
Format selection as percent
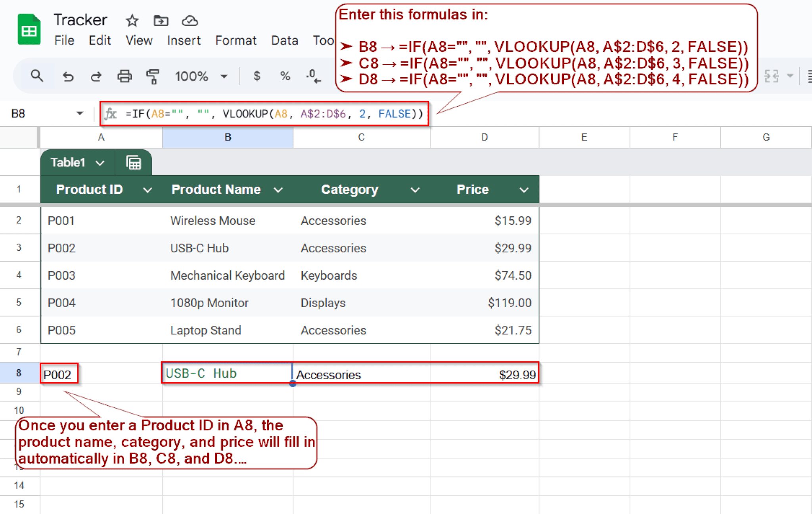pyautogui.click(x=285, y=76)
